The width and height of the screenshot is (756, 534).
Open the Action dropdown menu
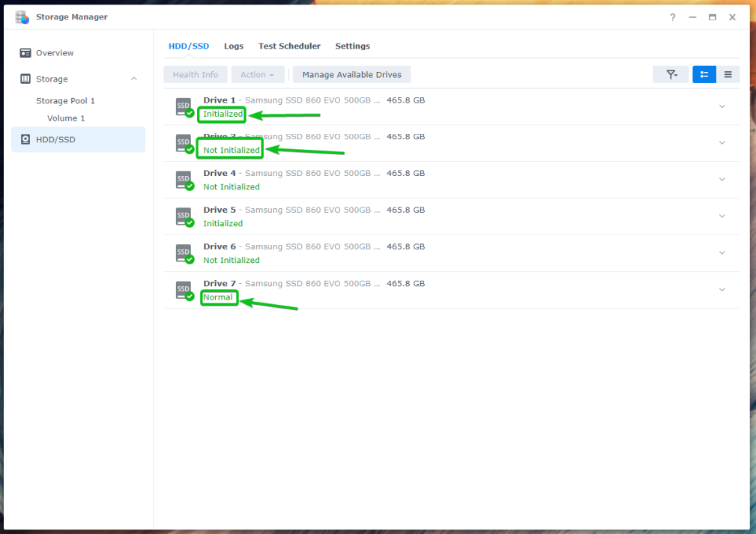click(258, 75)
